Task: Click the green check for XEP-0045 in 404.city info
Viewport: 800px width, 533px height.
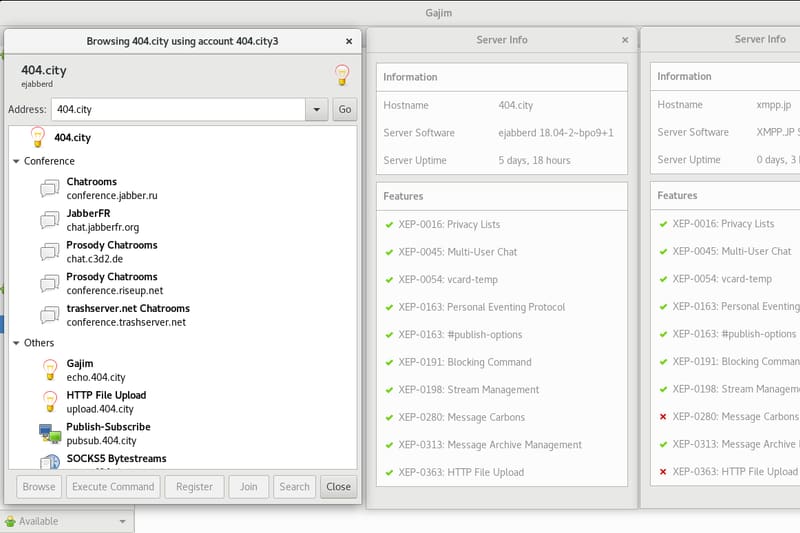Action: click(x=389, y=252)
